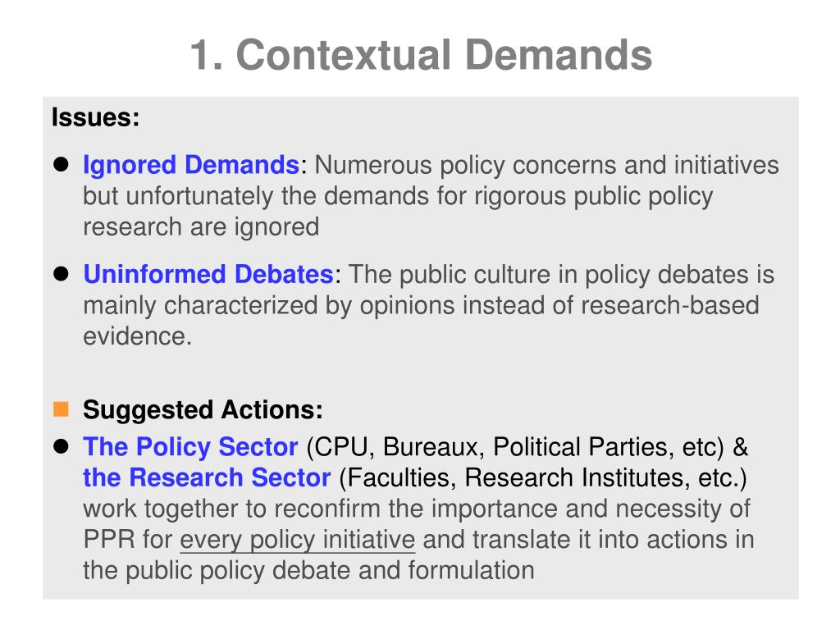Click the slide title 1. Contextual Demands
The image size is (840, 630).
pyautogui.click(x=421, y=55)
